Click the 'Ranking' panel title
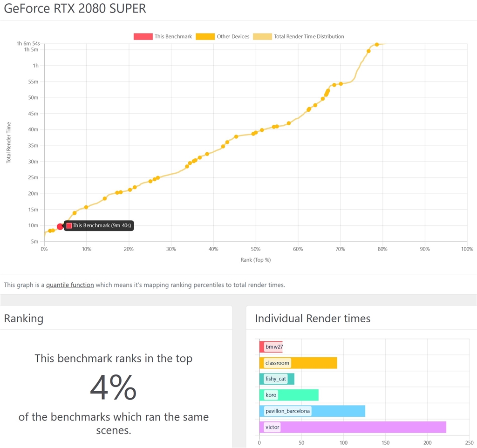 pos(24,319)
